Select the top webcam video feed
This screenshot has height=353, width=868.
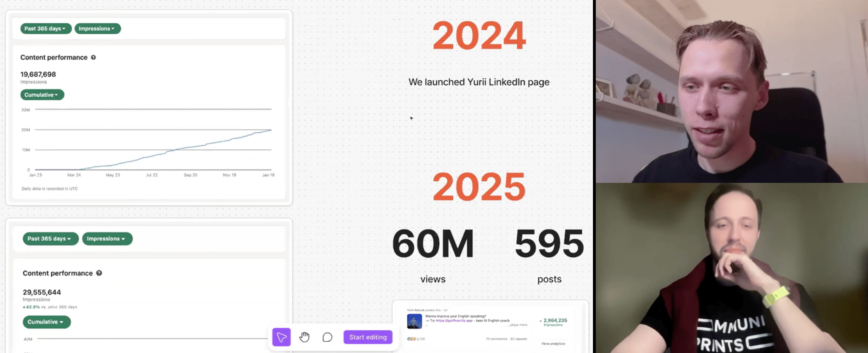click(731, 91)
